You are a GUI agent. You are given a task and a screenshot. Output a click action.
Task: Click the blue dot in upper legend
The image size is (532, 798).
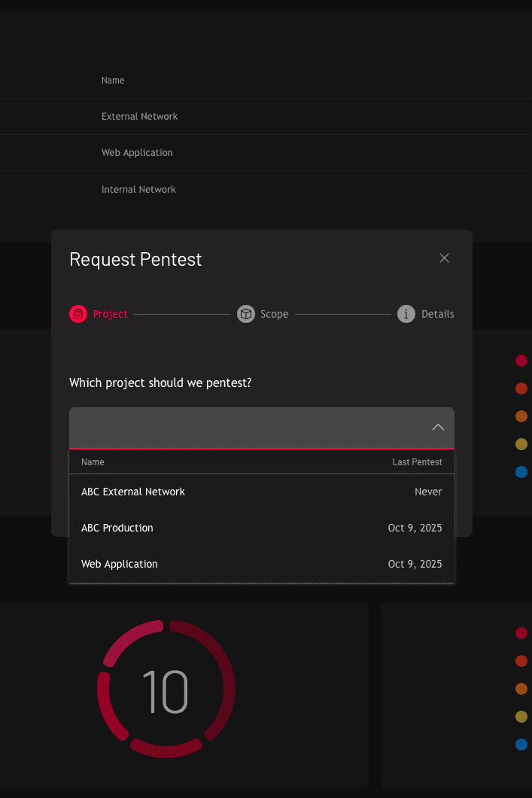point(521,472)
